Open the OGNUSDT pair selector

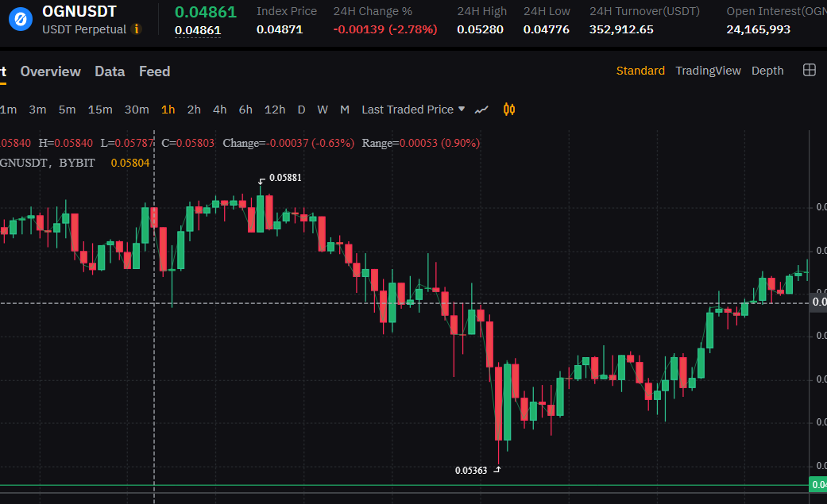point(79,12)
